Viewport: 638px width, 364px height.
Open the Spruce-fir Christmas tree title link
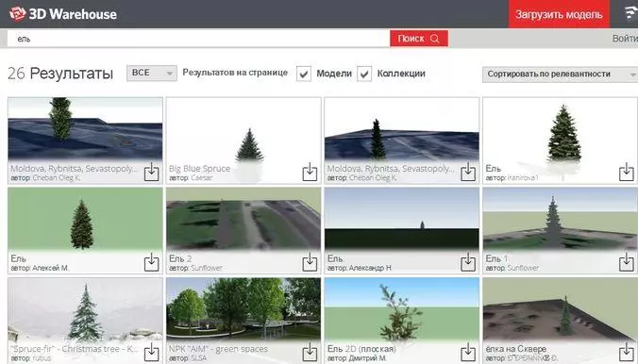(75, 349)
